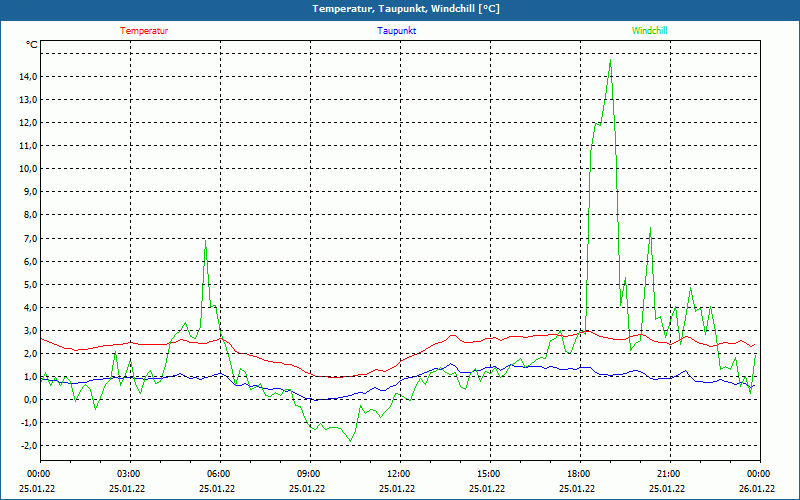
Task: Click the 15:00 time axis label
Action: pos(488,474)
